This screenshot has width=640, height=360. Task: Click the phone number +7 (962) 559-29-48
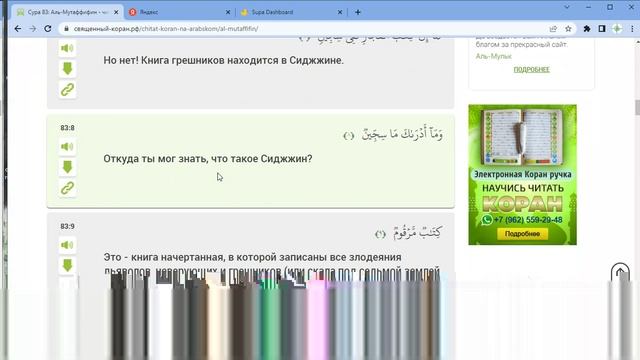coord(528,220)
